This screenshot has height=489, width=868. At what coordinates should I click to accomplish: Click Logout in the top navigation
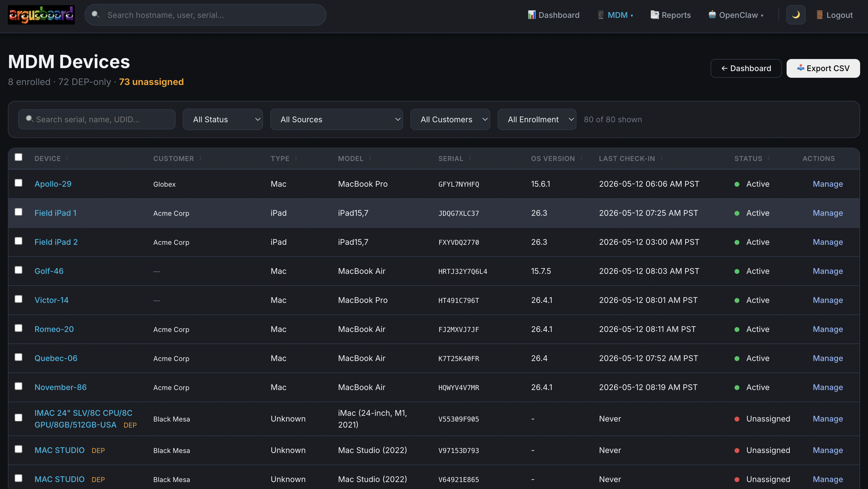coord(834,15)
